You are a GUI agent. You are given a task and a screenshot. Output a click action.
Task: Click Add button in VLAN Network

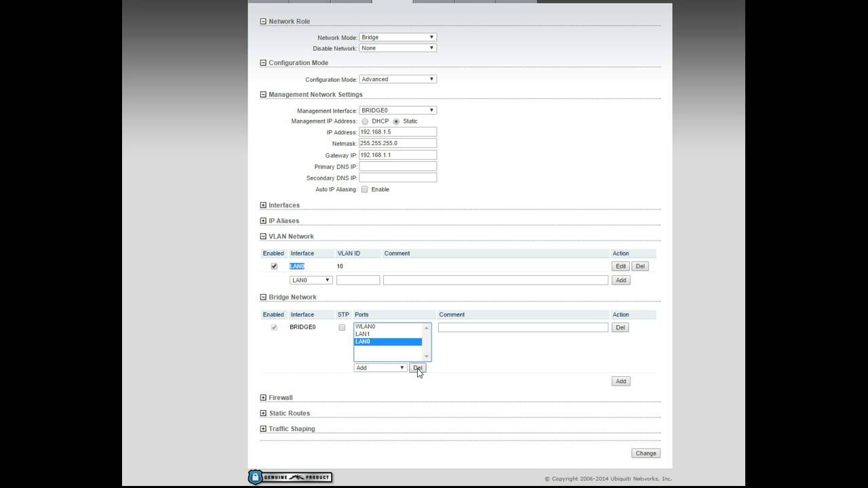tap(620, 280)
